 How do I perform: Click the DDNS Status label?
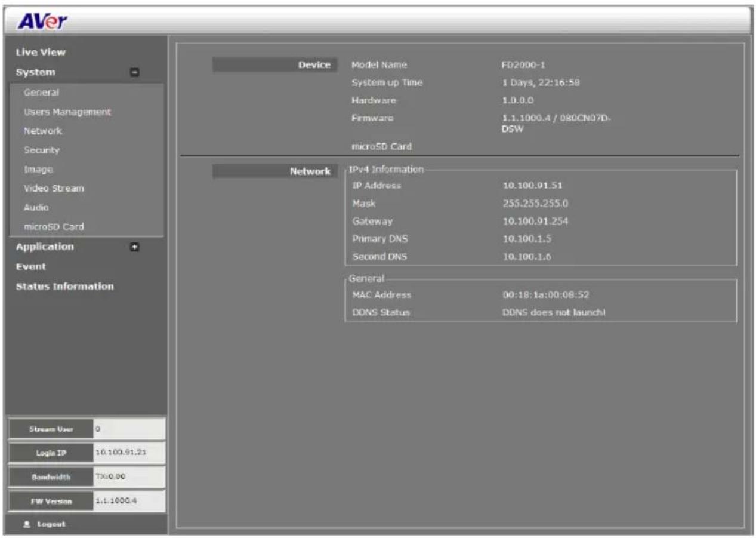(x=381, y=313)
